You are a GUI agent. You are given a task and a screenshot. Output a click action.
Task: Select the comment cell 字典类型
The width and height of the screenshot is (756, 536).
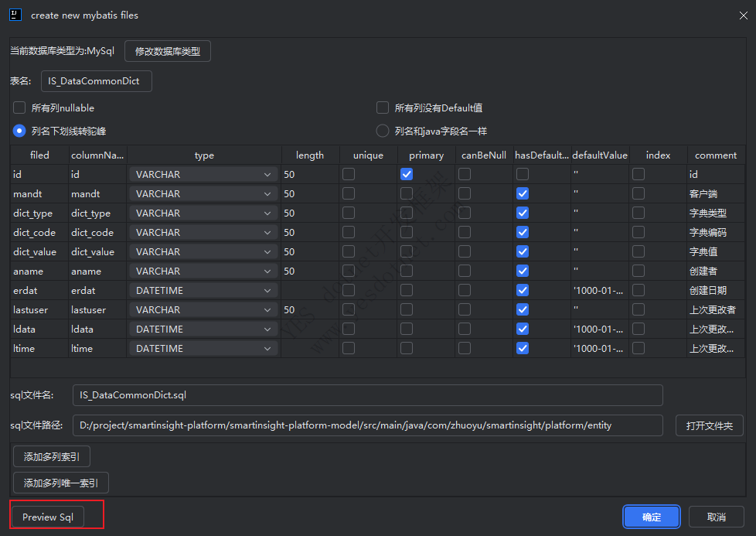[x=716, y=213]
